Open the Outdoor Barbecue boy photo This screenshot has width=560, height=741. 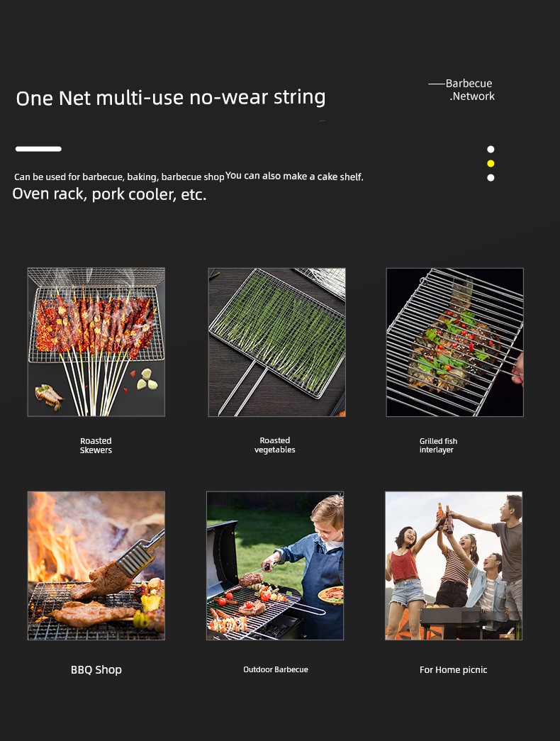pos(275,566)
